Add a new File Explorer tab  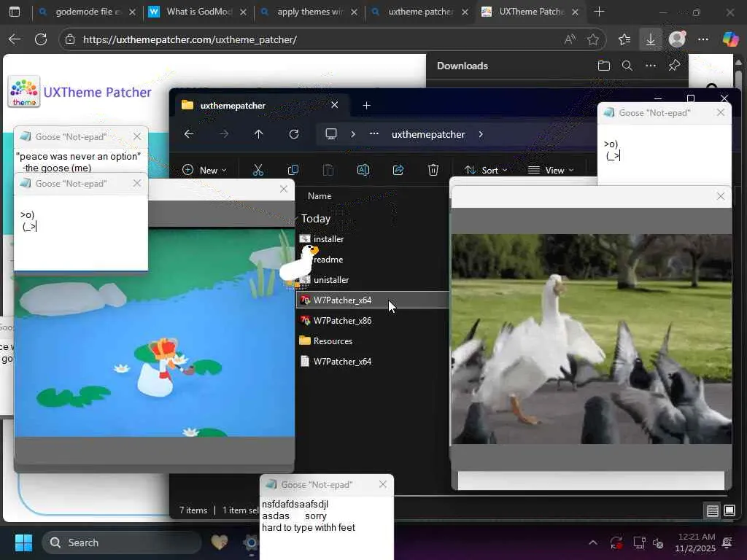[366, 105]
